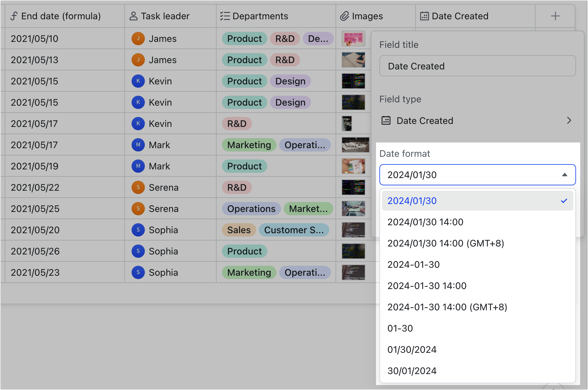Open the pink sticky notes image thumbnail
This screenshot has height=390, width=588.
click(x=353, y=39)
